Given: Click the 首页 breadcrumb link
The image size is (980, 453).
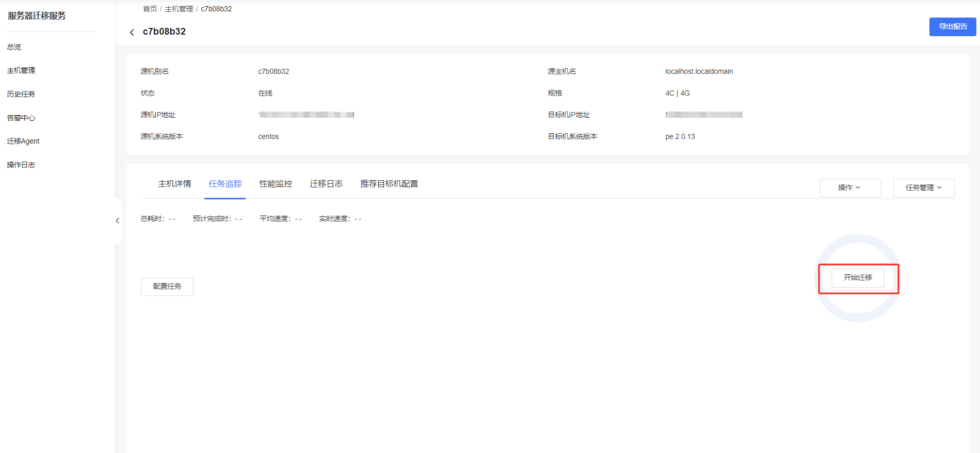Looking at the screenshot, I should tap(150, 9).
